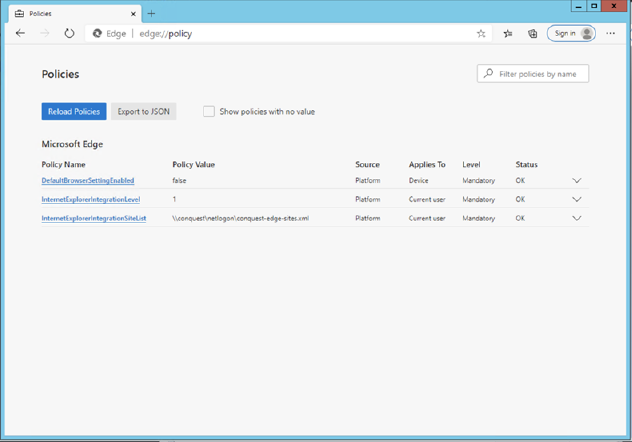
Task: Click the Sign in profile button
Action: (571, 33)
